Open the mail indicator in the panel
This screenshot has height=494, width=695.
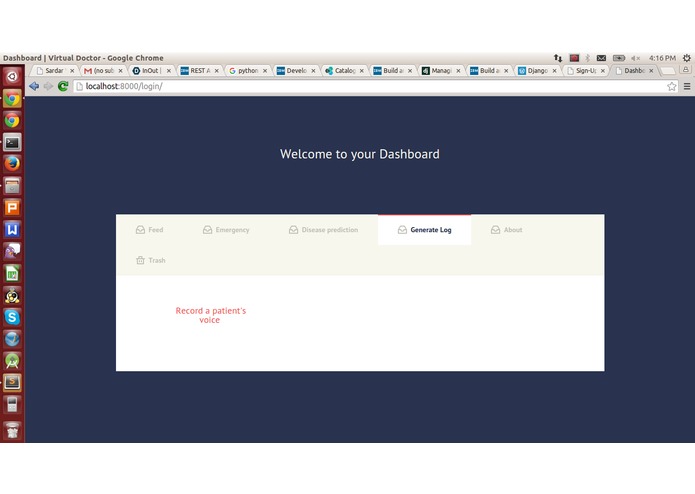601,58
